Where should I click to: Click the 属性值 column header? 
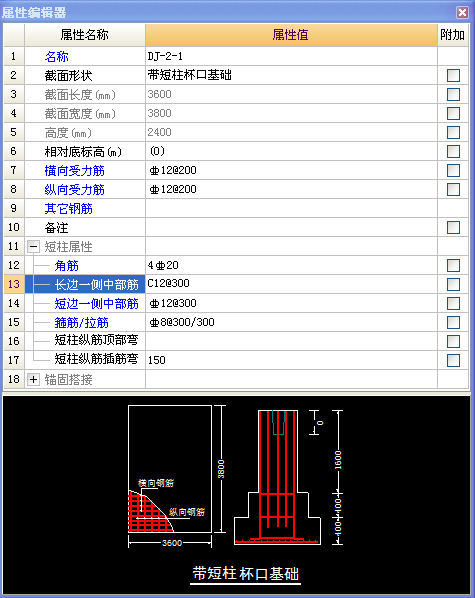point(291,35)
